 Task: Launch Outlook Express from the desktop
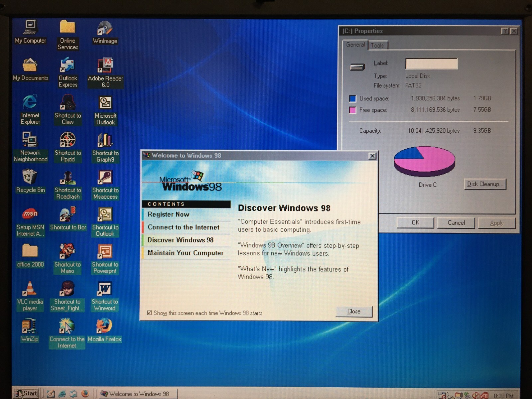click(68, 72)
